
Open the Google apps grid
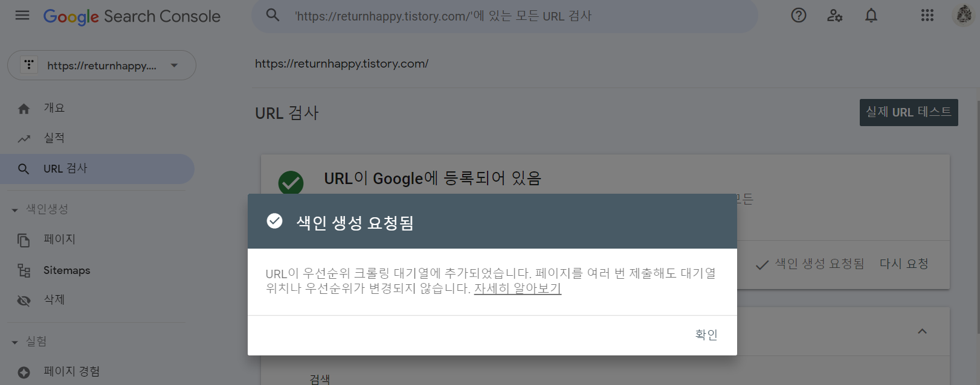point(927,16)
